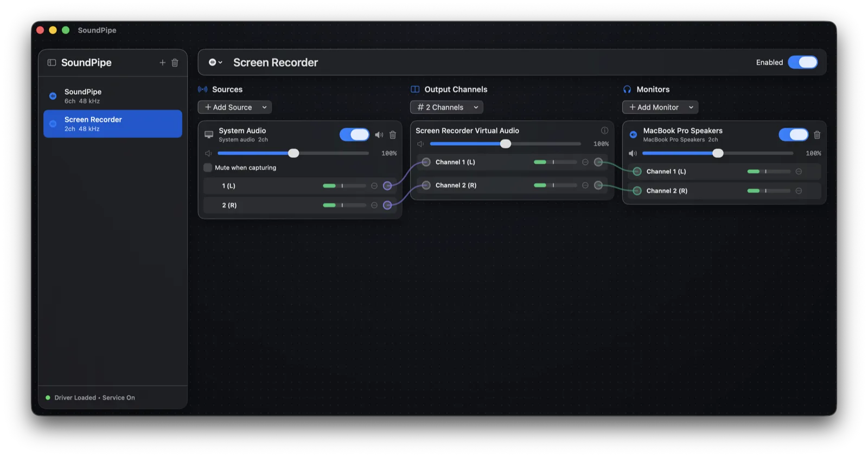
Task: Click the System Audio volume slider
Action: pos(293,153)
